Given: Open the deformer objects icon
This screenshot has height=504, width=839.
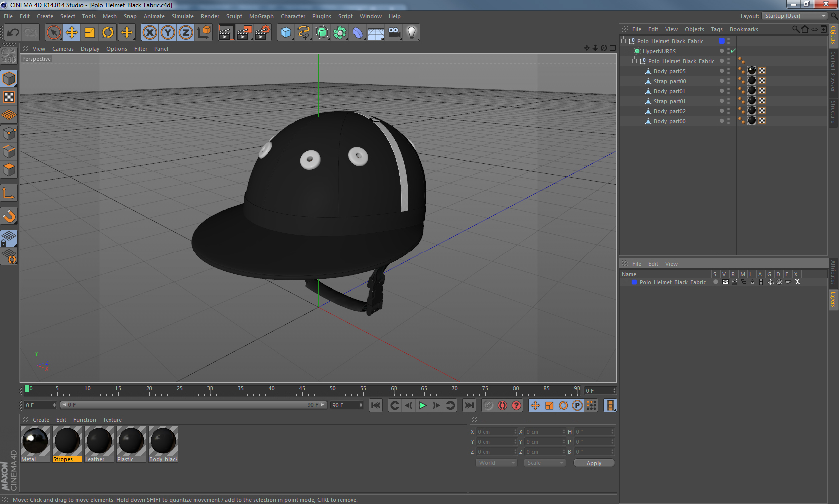Looking at the screenshot, I should (x=358, y=33).
